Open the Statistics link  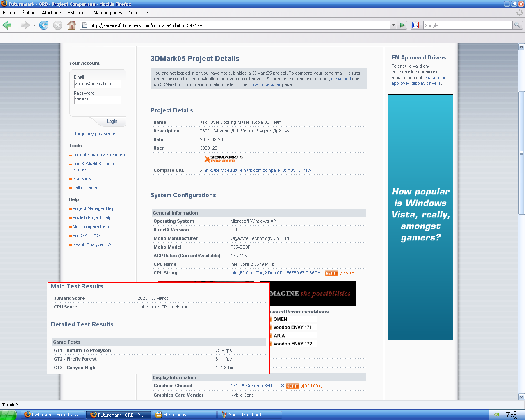pos(82,178)
